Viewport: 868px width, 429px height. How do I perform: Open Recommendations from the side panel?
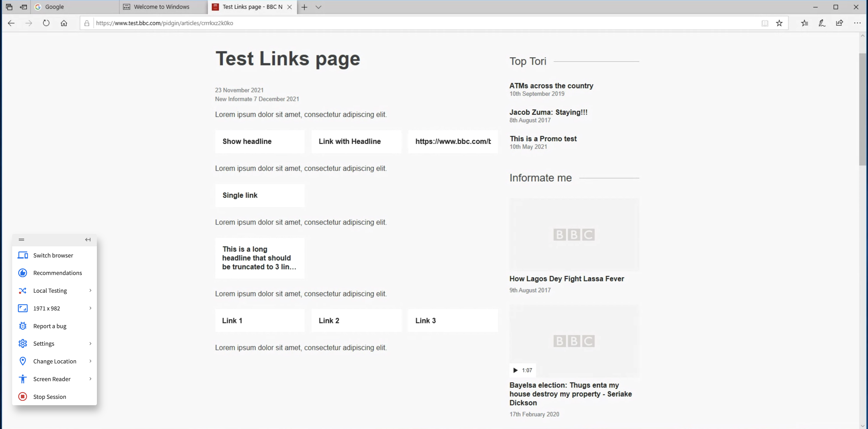[57, 273]
